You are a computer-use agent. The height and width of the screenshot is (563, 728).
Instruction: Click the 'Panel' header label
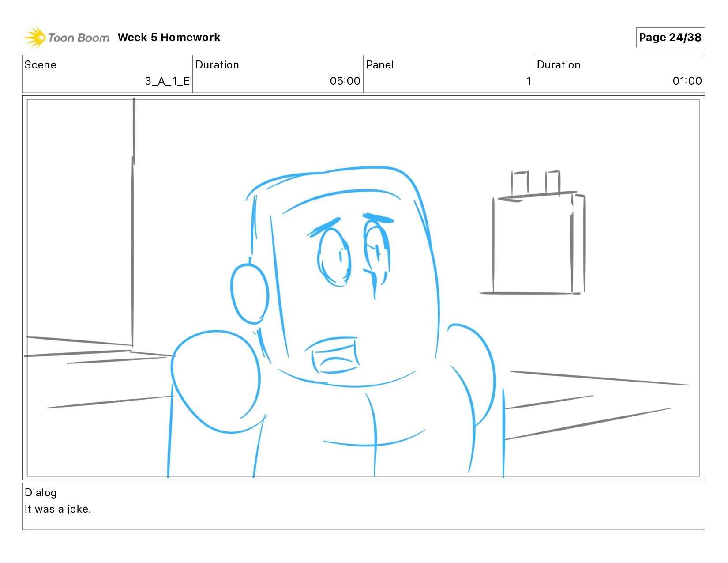[x=380, y=65]
